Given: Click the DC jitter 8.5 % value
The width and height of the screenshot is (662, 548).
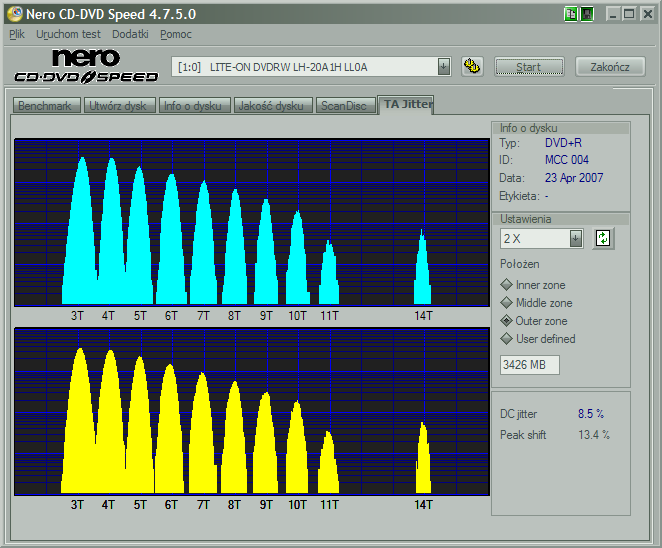Looking at the screenshot, I should 591,414.
